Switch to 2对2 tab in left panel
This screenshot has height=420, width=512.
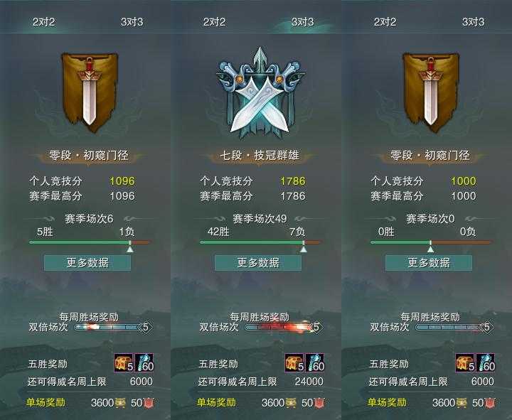pos(44,22)
